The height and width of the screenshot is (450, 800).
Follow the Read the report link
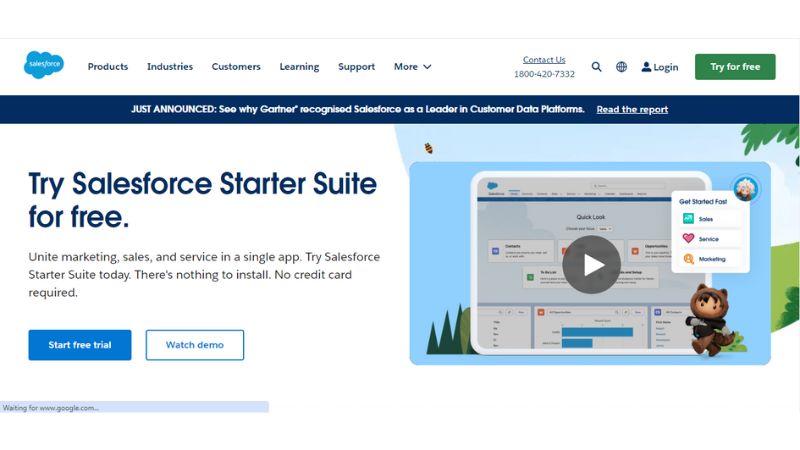632,109
